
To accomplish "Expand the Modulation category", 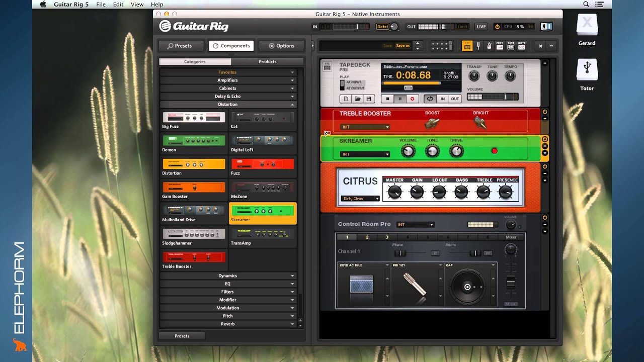I will pos(228,308).
